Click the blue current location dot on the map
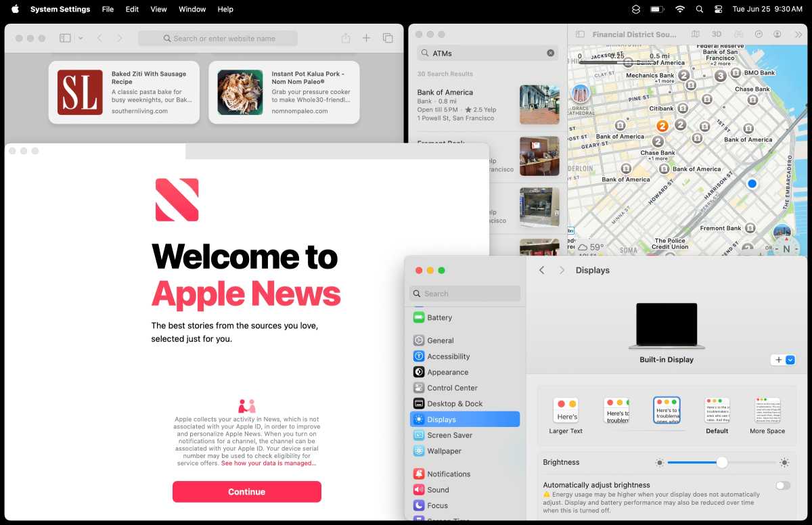 pyautogui.click(x=752, y=183)
